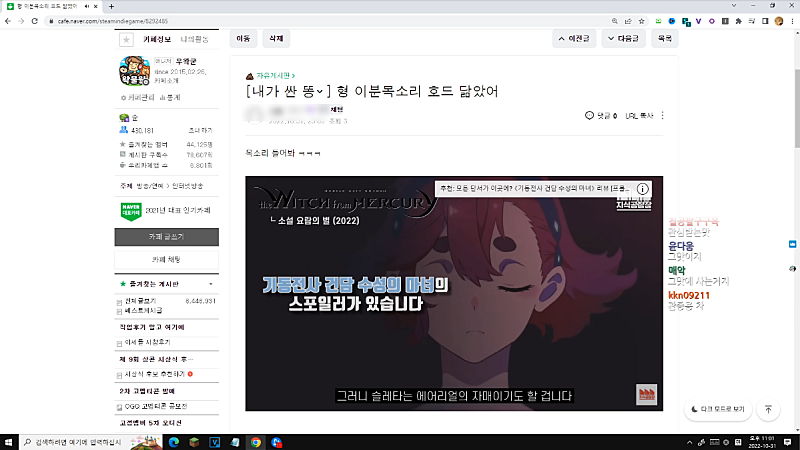The image size is (800, 450).
Task: Open 카페관리 management link
Action: click(x=137, y=97)
